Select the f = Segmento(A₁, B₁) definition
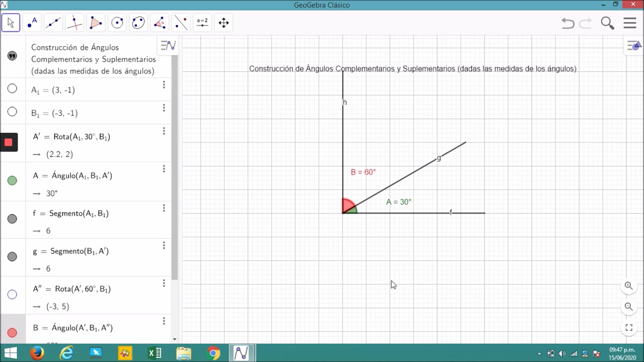This screenshot has width=644, height=362. [x=71, y=214]
